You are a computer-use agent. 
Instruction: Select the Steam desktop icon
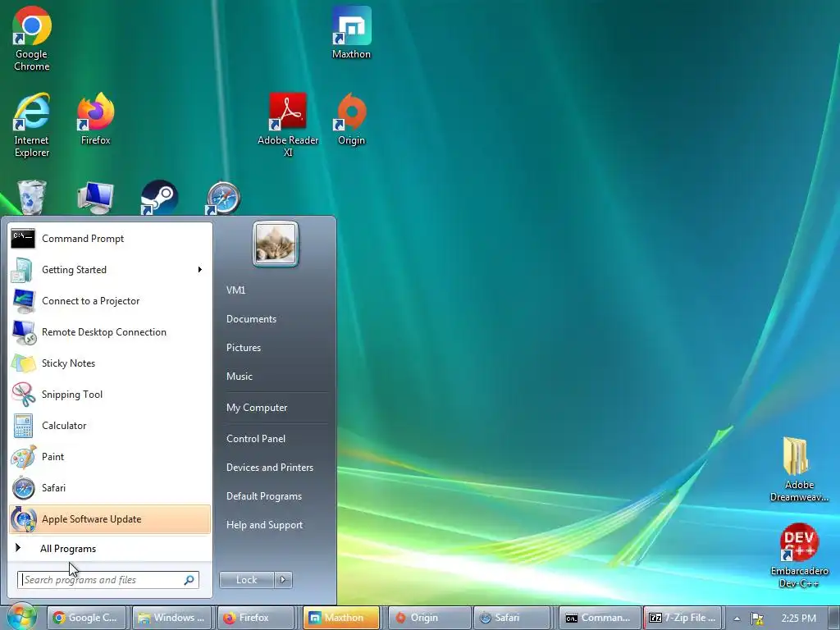click(x=160, y=197)
